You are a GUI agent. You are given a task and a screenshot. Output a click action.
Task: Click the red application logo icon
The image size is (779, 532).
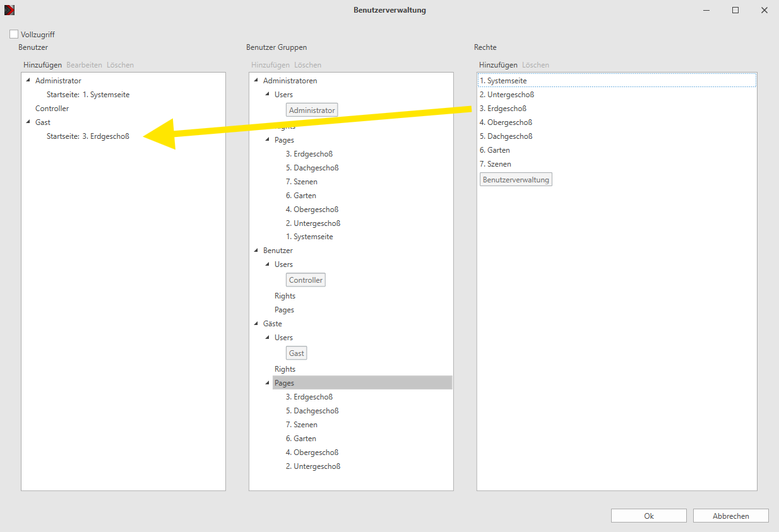point(9,10)
